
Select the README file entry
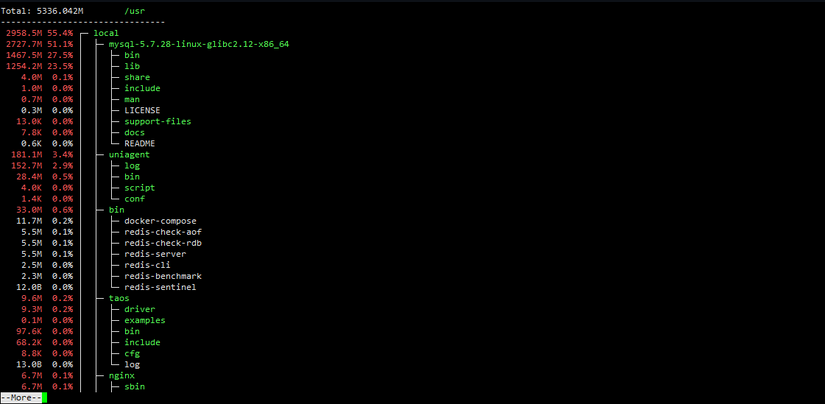click(x=139, y=144)
